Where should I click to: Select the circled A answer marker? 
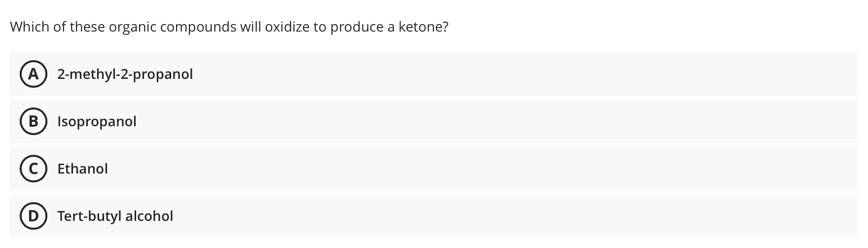pos(33,74)
